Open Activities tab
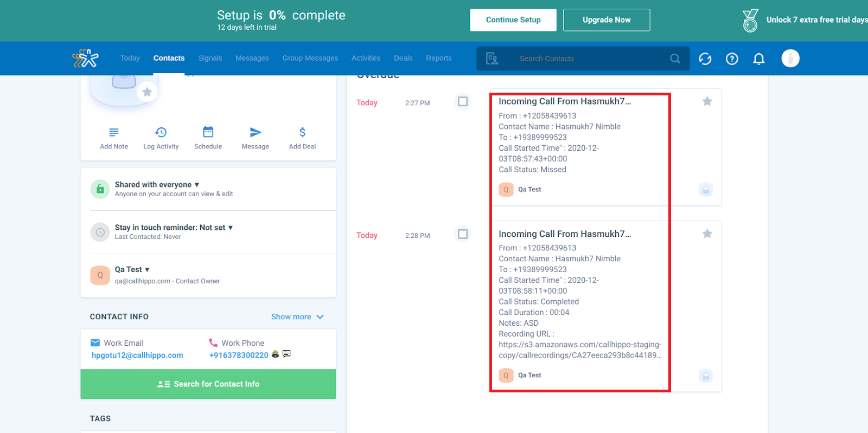This screenshot has width=868, height=433. click(x=366, y=58)
